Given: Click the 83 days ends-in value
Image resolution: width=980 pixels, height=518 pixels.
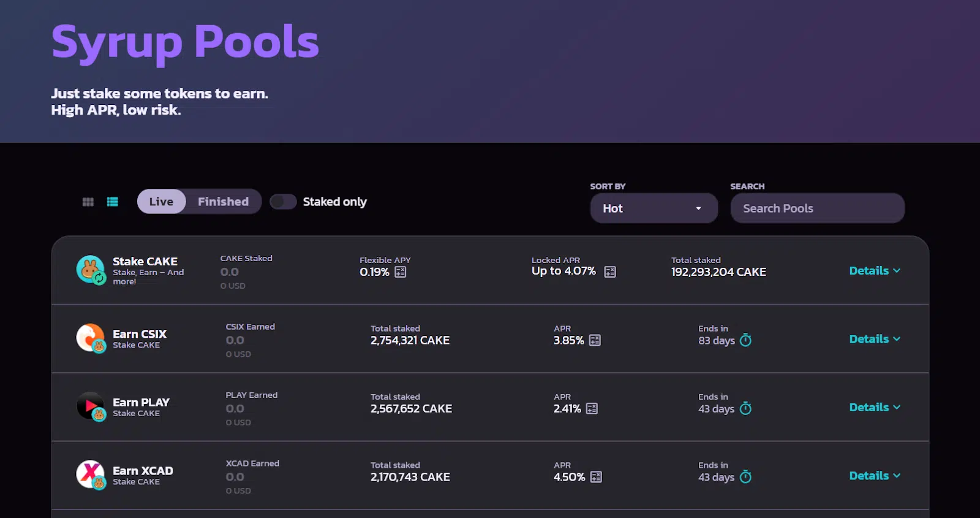Looking at the screenshot, I should click(x=717, y=340).
